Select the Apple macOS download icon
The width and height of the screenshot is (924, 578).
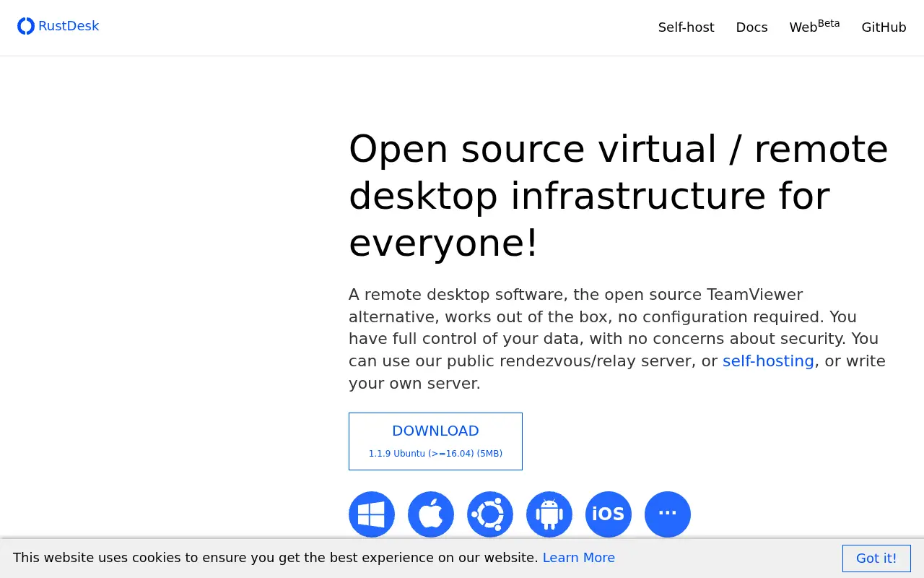[x=431, y=514]
